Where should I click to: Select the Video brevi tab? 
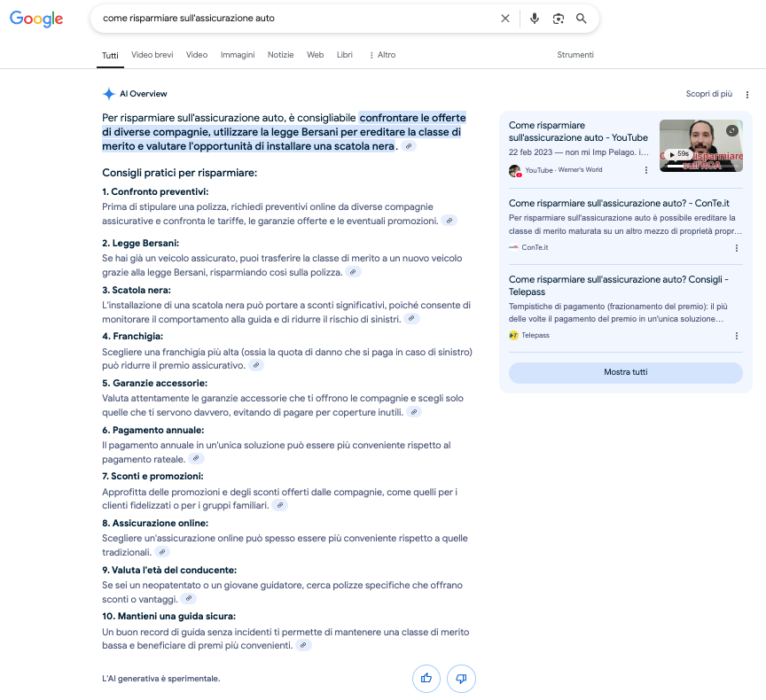(x=152, y=55)
